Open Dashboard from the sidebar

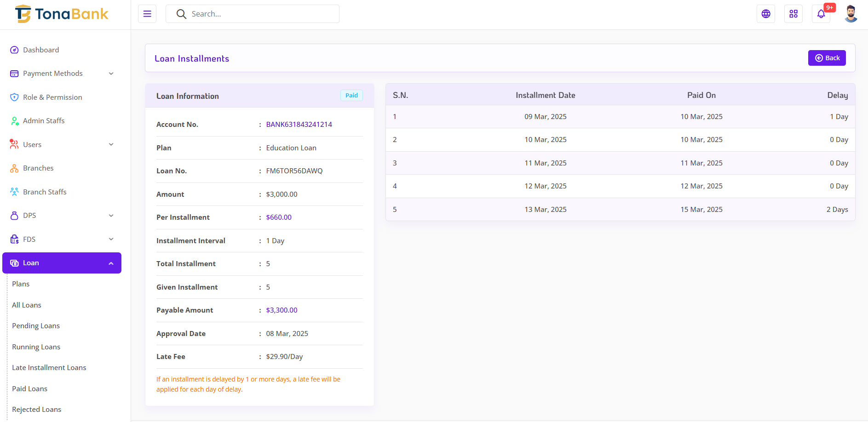tap(41, 50)
